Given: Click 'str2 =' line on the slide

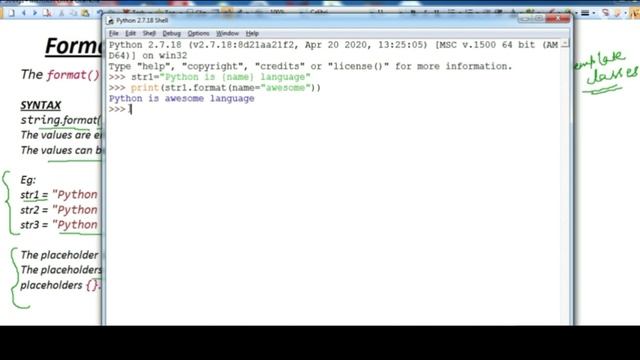Looking at the screenshot, I should pos(59,210).
